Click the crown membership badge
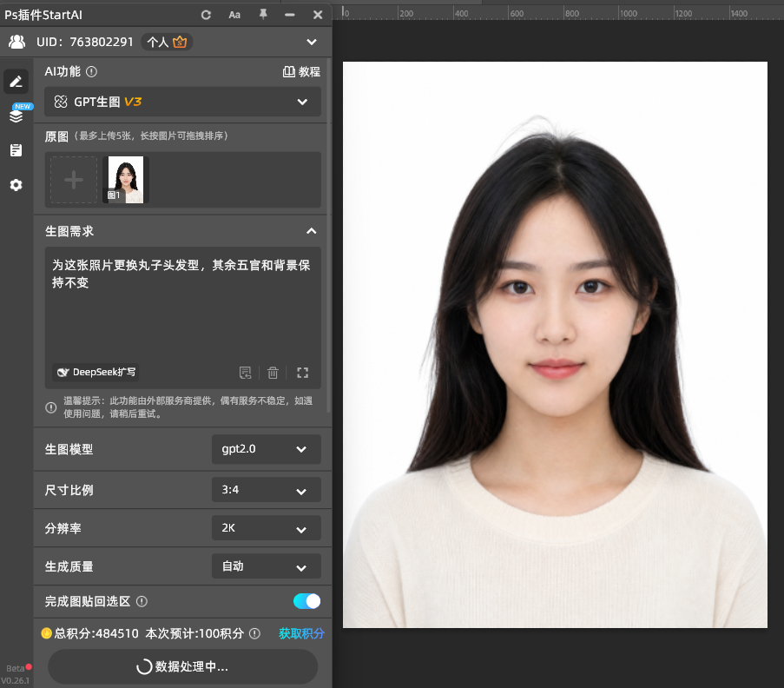Screen dimensions: 784x688 click(180, 42)
